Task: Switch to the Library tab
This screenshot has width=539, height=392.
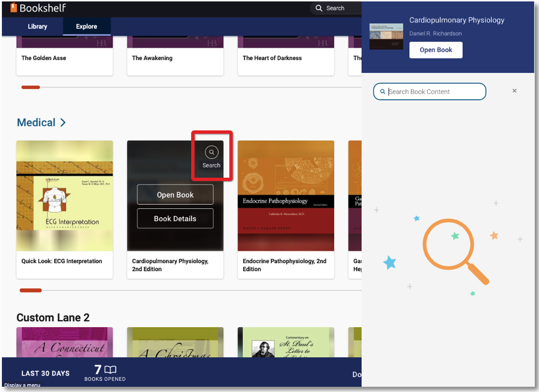Action: pos(37,26)
